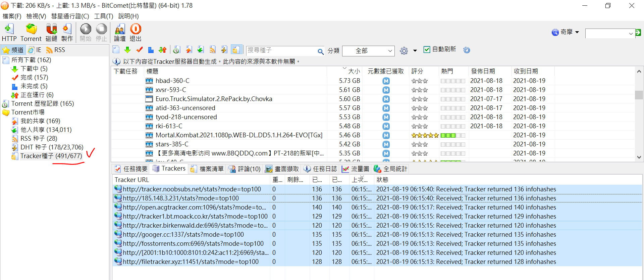Open the 評論(10) tab
This screenshot has height=280, width=644.
coord(245,169)
